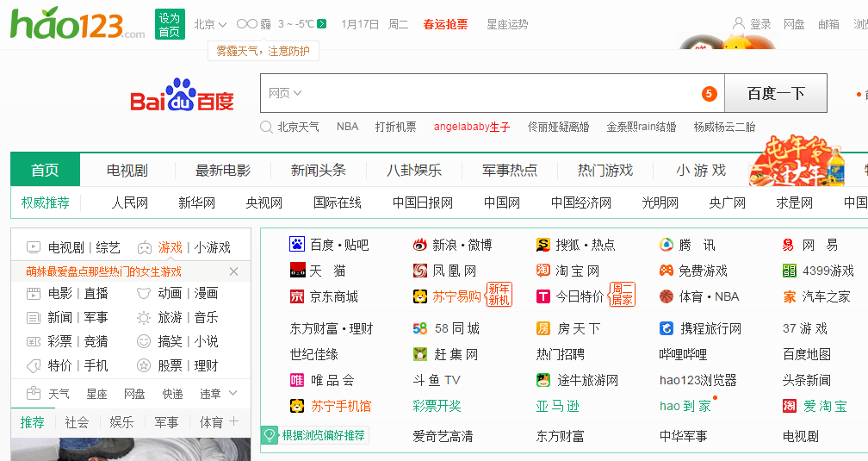Expand the 北京 city dropdown

210,24
